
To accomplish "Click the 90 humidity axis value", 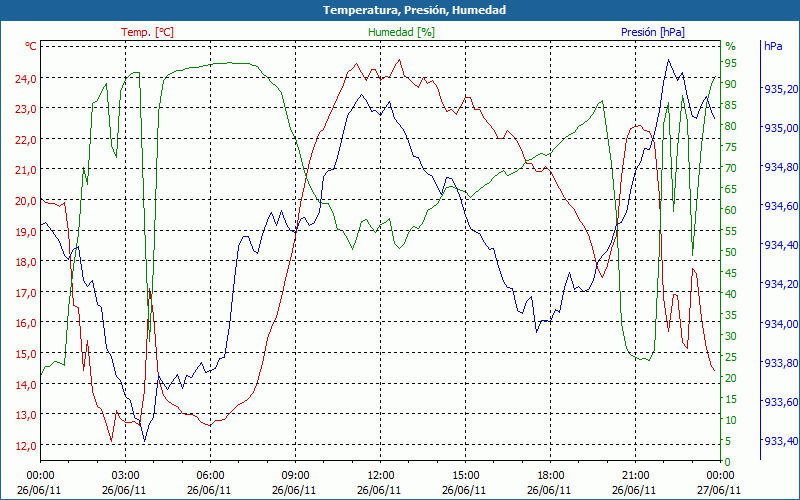I will click(x=731, y=84).
